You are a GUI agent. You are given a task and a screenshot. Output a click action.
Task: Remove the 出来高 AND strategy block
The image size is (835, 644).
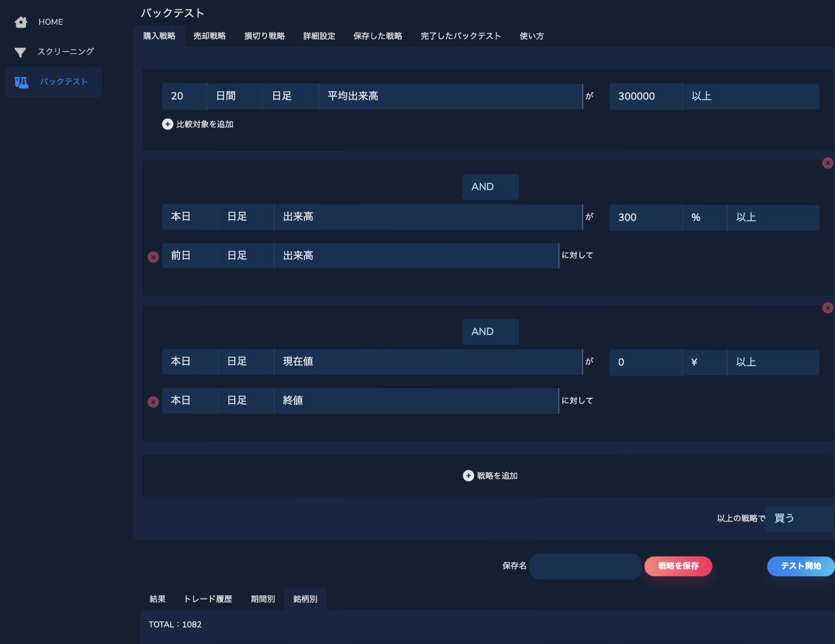pos(828,163)
